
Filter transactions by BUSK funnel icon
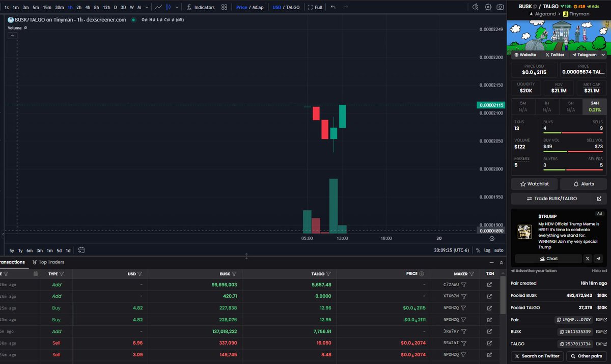point(234,274)
